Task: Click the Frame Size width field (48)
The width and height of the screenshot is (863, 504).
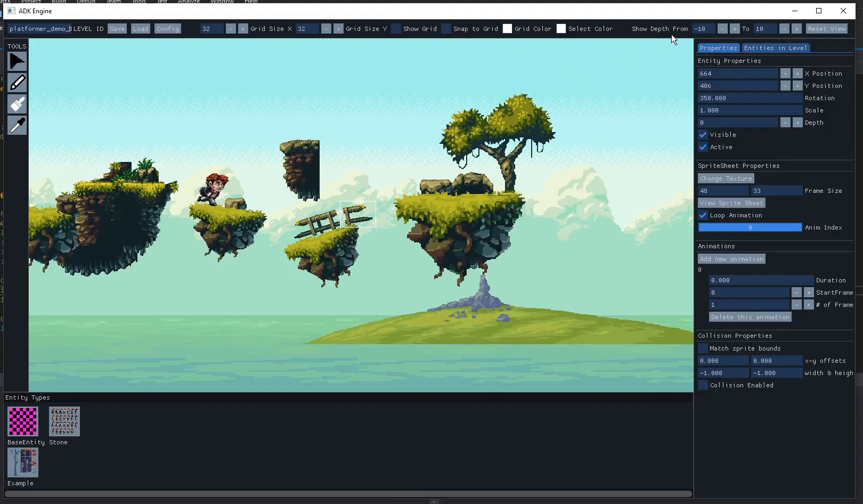Action: 723,191
